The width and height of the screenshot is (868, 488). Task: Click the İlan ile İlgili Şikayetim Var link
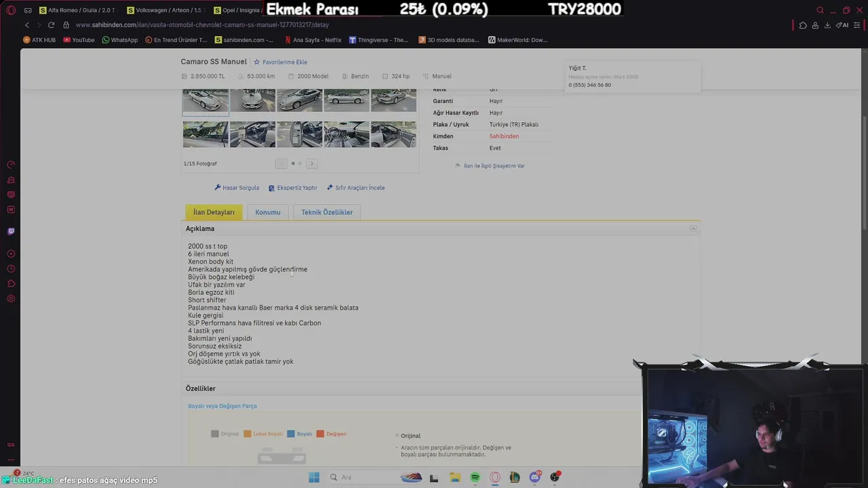tap(490, 166)
